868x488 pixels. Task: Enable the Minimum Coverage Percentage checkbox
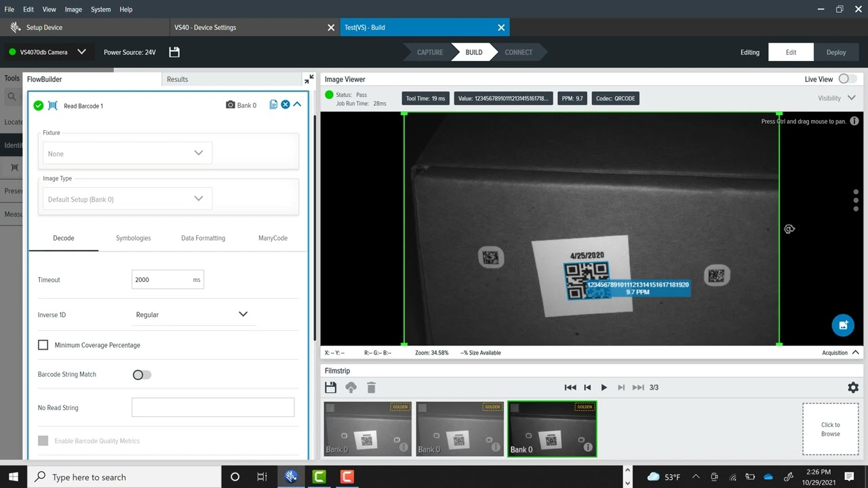pyautogui.click(x=43, y=345)
